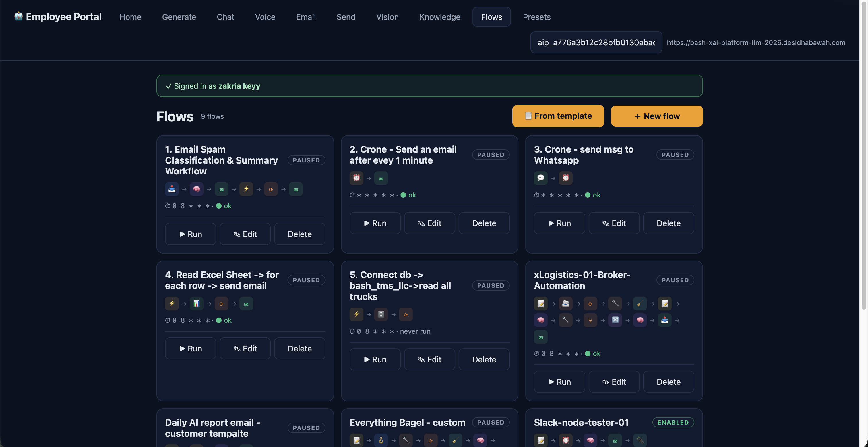Toggle ENABLED badge on Slack-node-tester-01
The image size is (868, 447).
tap(673, 422)
